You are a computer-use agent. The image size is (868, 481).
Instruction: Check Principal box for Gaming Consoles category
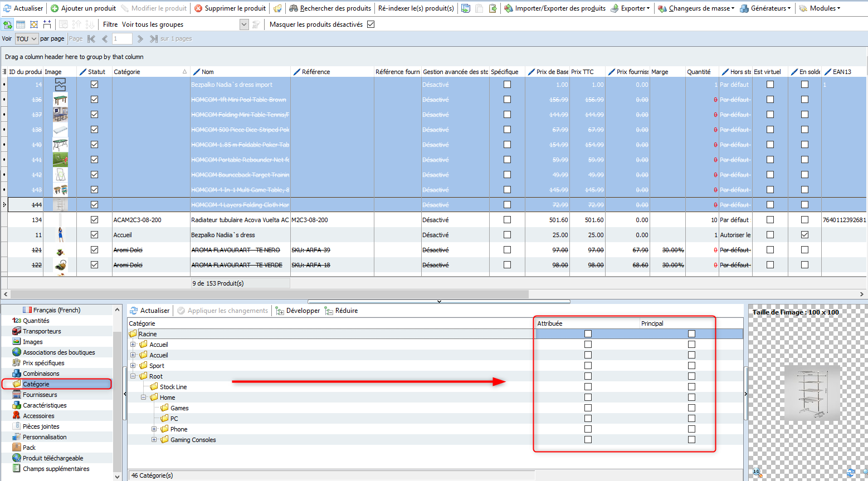pyautogui.click(x=691, y=440)
